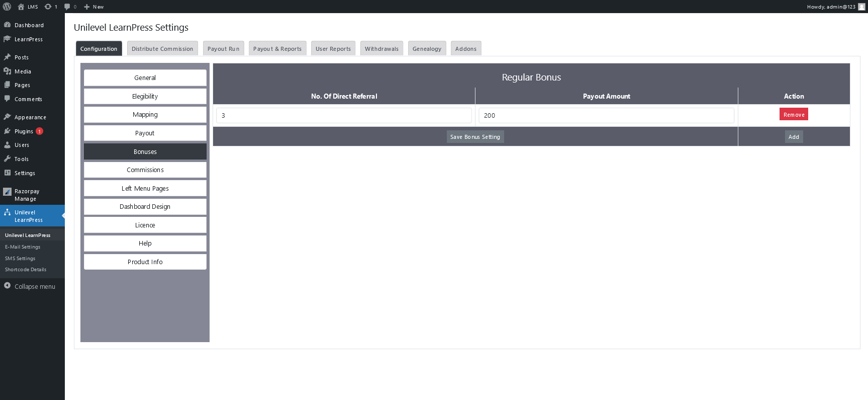The height and width of the screenshot is (400, 868).
Task: Click the Tools wrench icon
Action: click(x=7, y=159)
